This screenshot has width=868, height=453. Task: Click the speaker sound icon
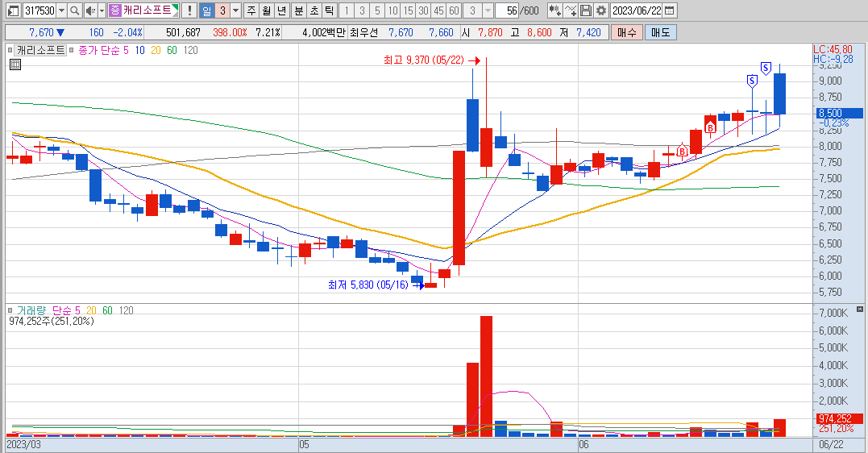tap(91, 10)
